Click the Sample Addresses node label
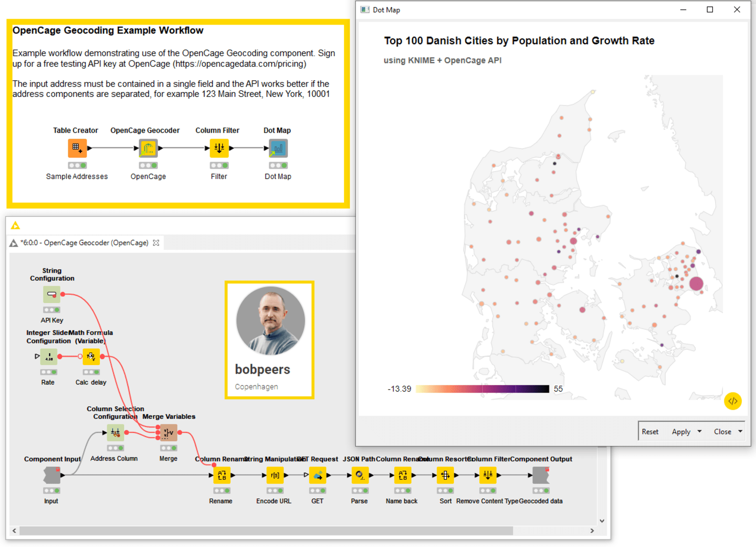The height and width of the screenshot is (547, 756). (77, 177)
